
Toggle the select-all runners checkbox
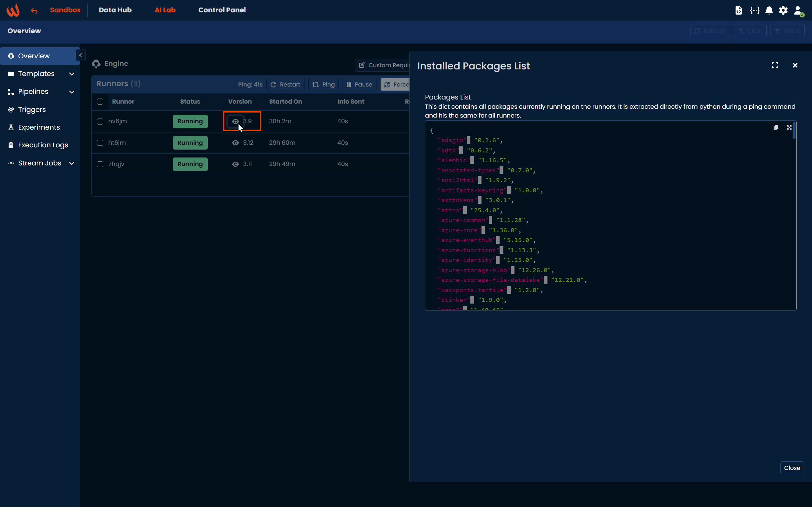pos(100,102)
